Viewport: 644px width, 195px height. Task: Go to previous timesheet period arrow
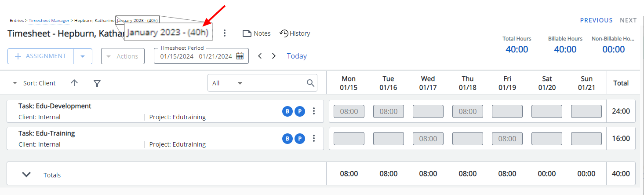click(x=260, y=56)
